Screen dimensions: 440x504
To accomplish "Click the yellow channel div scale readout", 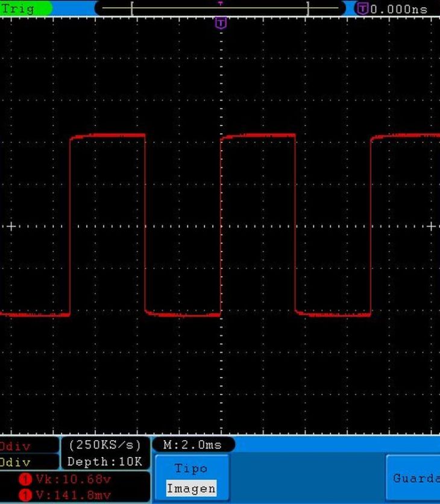I will click(15, 462).
